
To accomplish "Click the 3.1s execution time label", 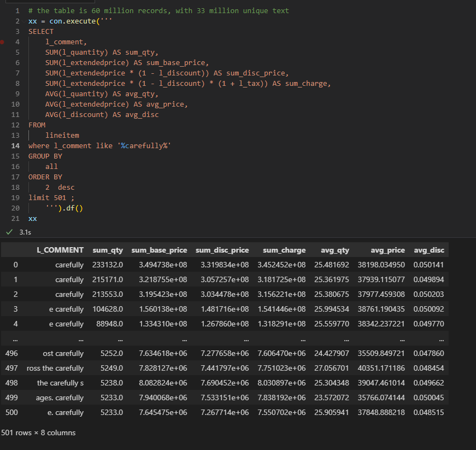I will point(25,232).
